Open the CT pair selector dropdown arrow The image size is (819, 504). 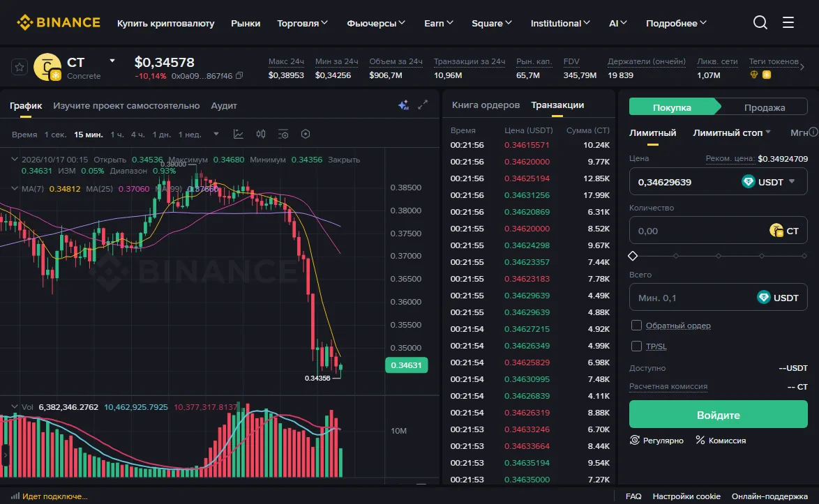click(112, 61)
